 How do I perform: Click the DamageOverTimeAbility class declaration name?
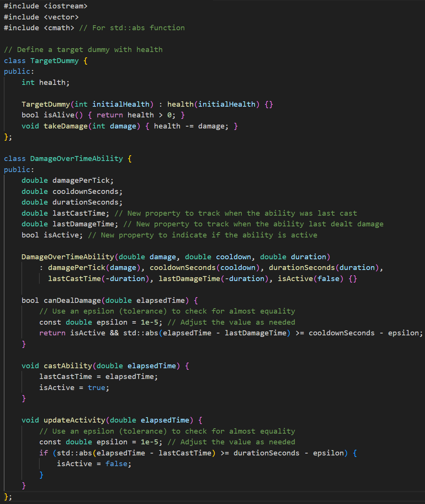pyautogui.click(x=77, y=159)
